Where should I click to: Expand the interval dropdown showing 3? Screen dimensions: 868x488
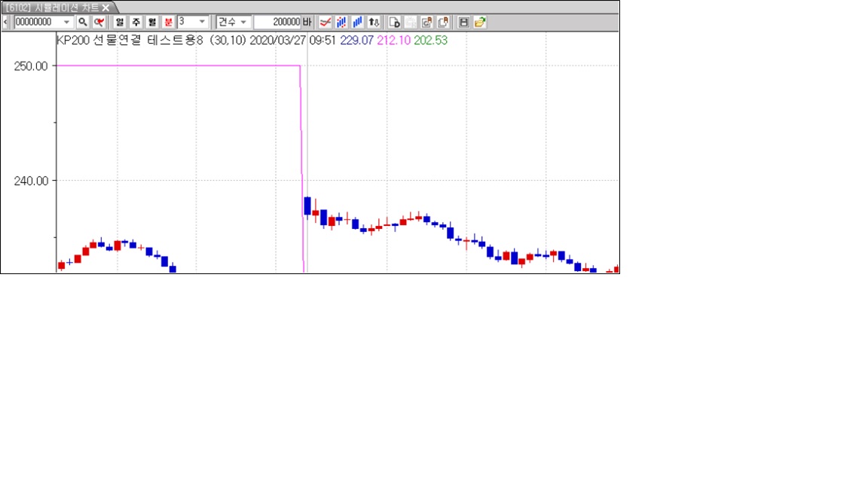[x=202, y=22]
